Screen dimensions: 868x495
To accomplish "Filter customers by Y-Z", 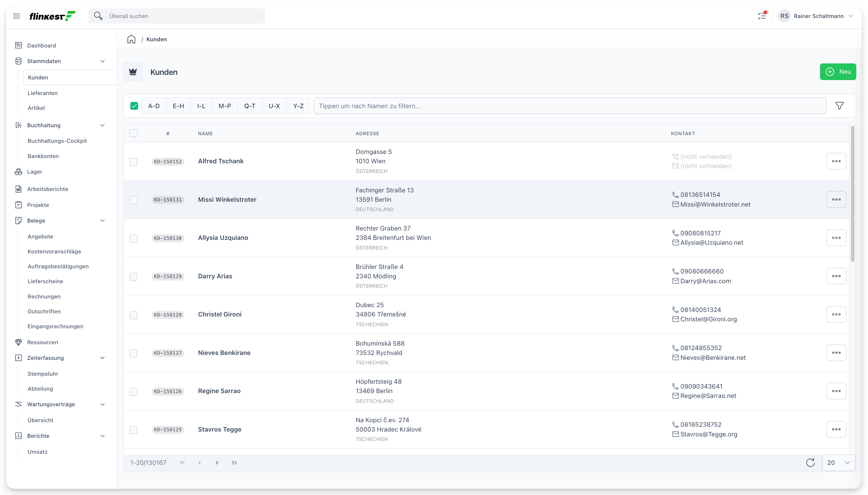I will (298, 106).
